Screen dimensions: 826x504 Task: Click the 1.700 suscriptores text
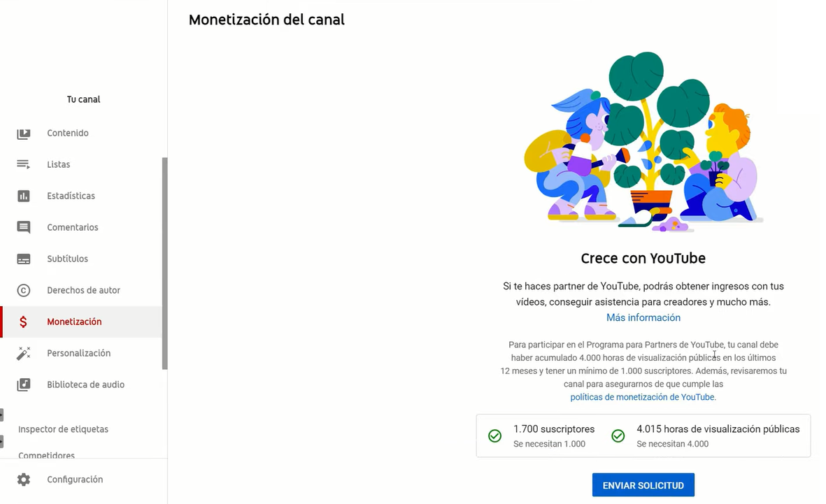(x=554, y=429)
